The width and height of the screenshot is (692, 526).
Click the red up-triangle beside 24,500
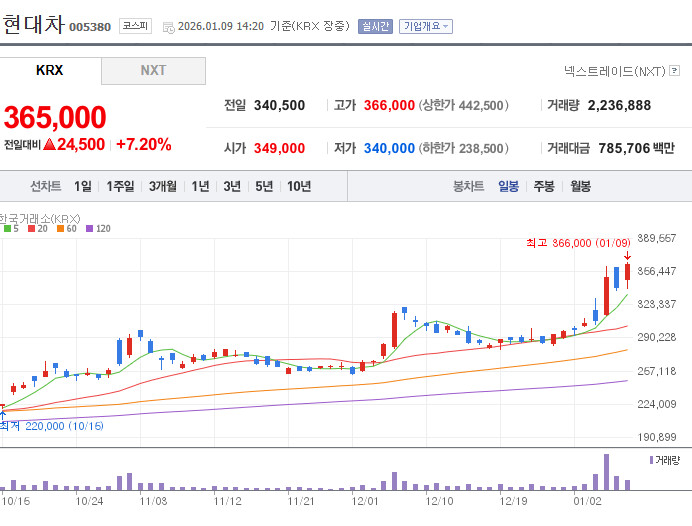(48, 145)
